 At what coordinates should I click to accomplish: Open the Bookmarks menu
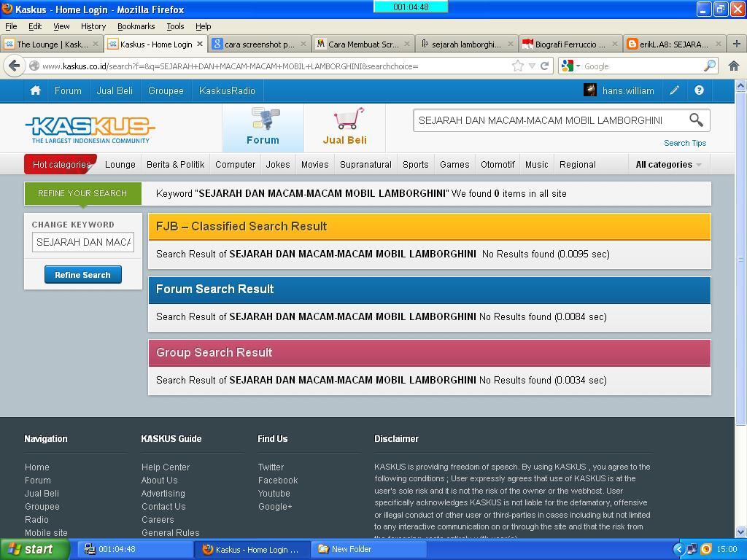tap(136, 26)
